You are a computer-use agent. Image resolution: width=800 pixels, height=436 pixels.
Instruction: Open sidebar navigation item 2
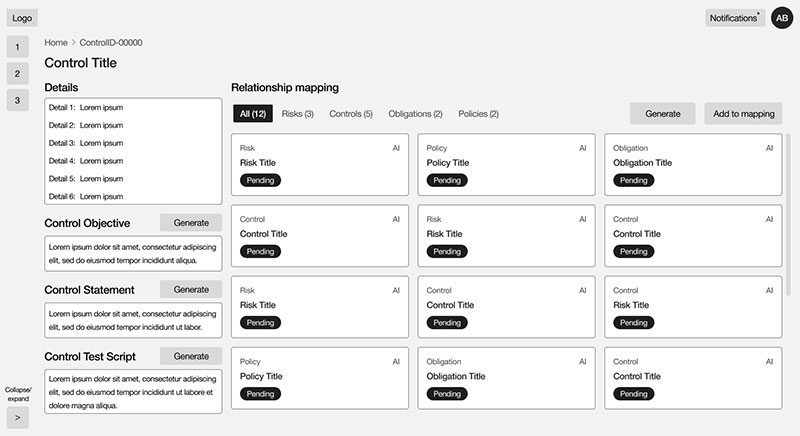point(17,73)
